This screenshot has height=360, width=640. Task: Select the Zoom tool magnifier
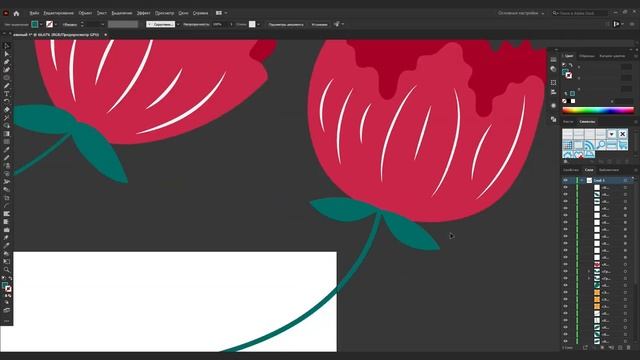click(x=7, y=270)
